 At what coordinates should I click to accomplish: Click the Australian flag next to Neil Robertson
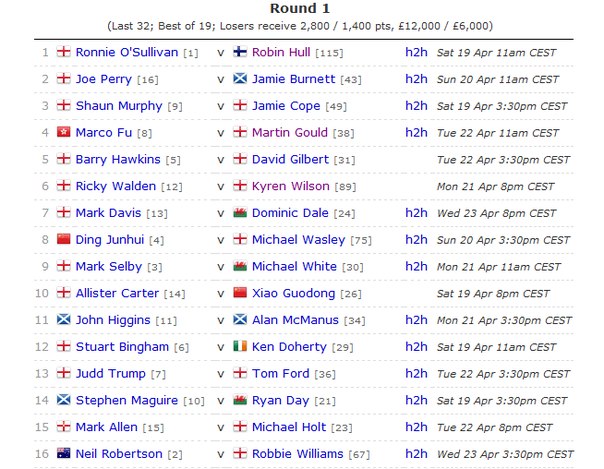click(64, 453)
